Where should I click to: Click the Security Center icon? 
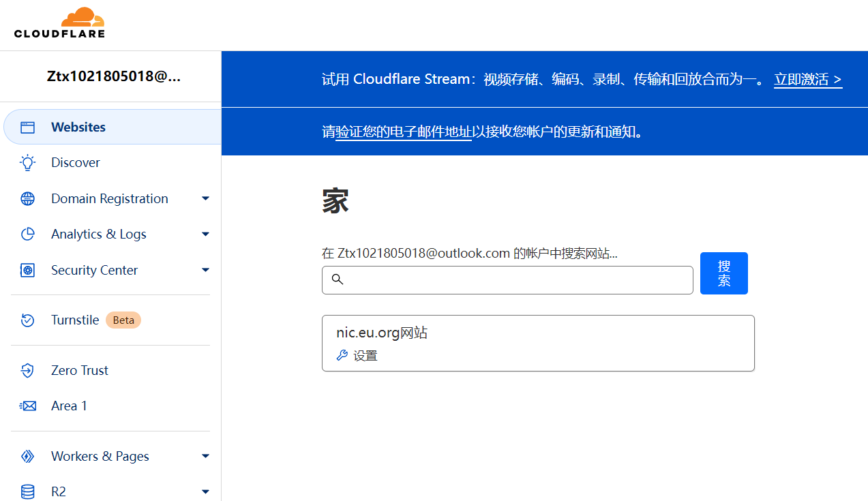click(27, 271)
